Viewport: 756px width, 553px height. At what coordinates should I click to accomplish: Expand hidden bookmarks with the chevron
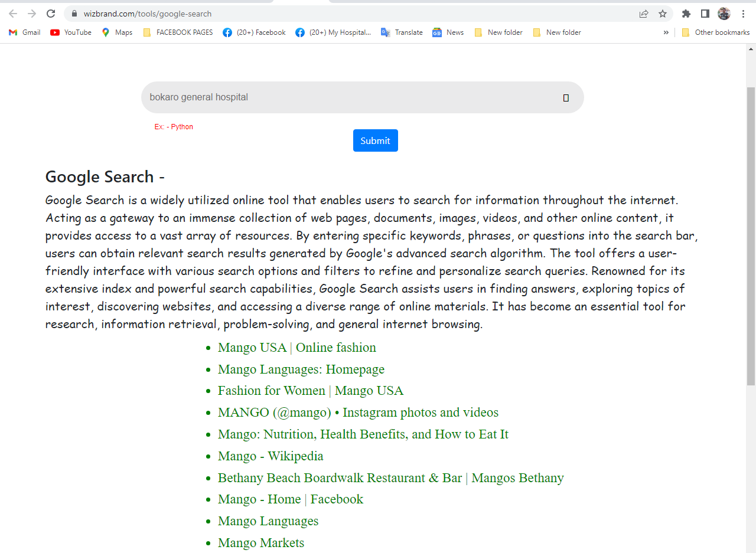pos(666,32)
